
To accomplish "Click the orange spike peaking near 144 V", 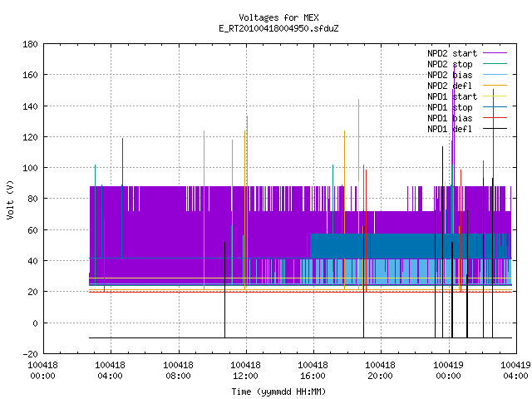I will [x=358, y=194].
